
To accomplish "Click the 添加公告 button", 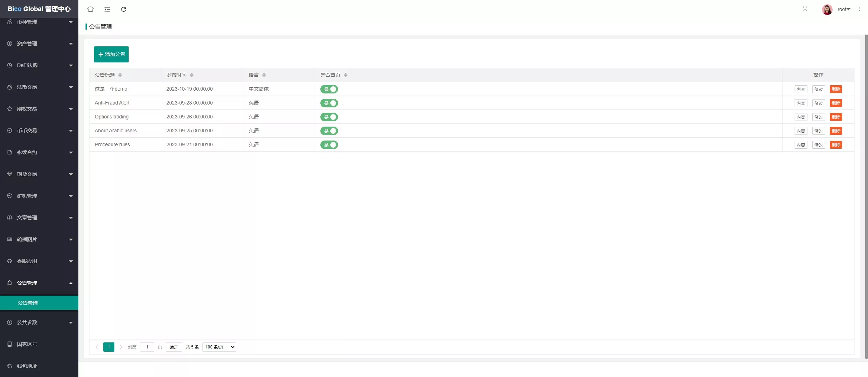I will (x=111, y=54).
